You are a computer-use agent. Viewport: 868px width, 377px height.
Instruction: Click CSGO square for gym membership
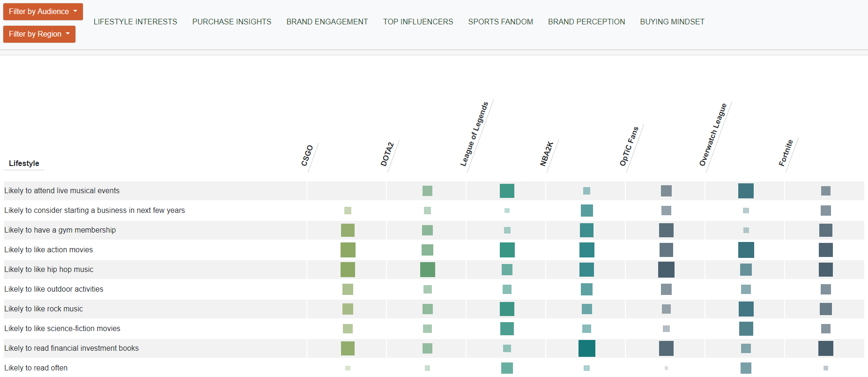pyautogui.click(x=348, y=230)
